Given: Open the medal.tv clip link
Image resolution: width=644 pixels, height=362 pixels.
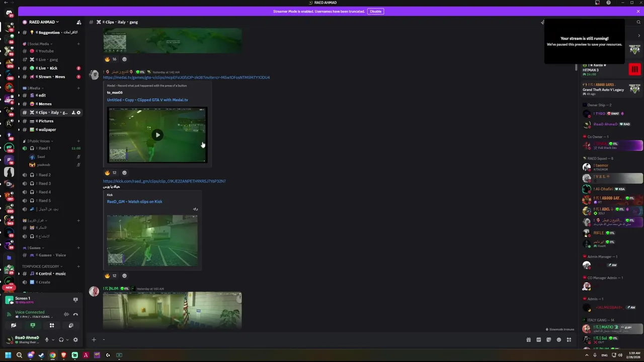Looking at the screenshot, I should point(186,77).
